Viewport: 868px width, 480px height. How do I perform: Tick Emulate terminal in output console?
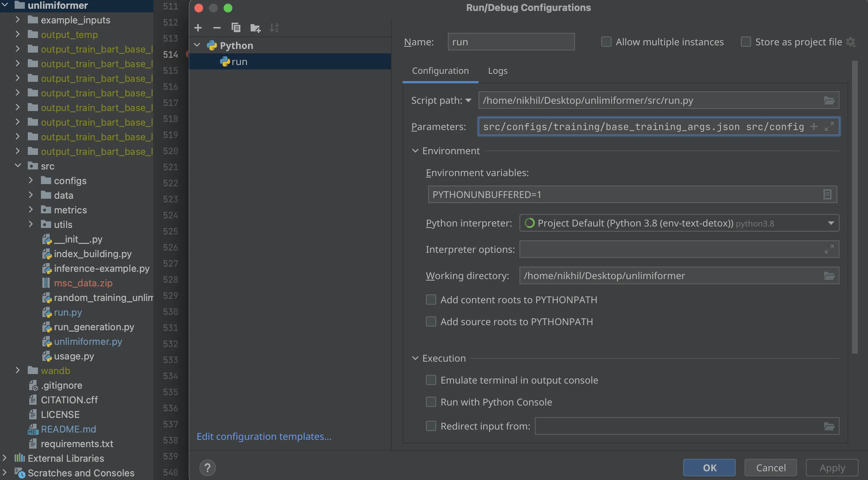(x=431, y=380)
